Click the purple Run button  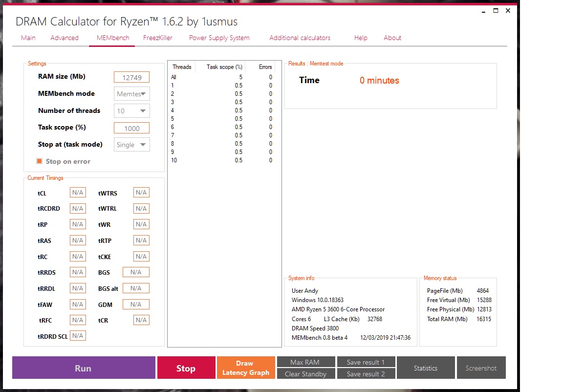[x=84, y=368]
